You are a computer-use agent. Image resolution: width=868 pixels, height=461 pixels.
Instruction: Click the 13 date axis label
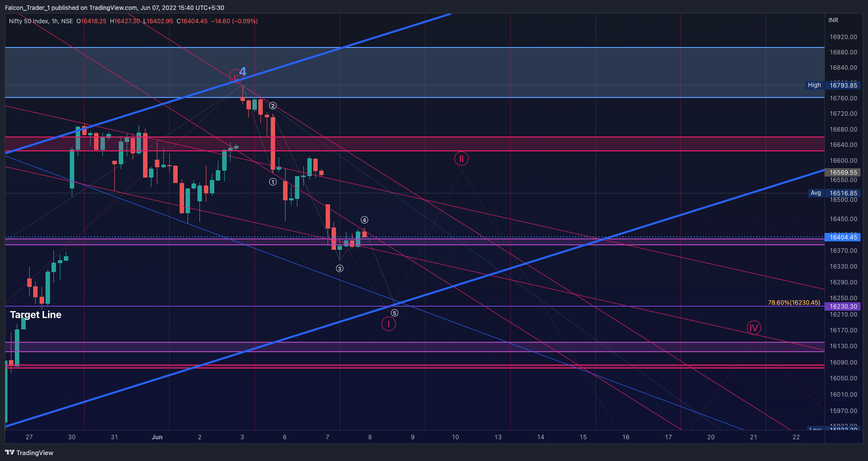[x=498, y=437]
